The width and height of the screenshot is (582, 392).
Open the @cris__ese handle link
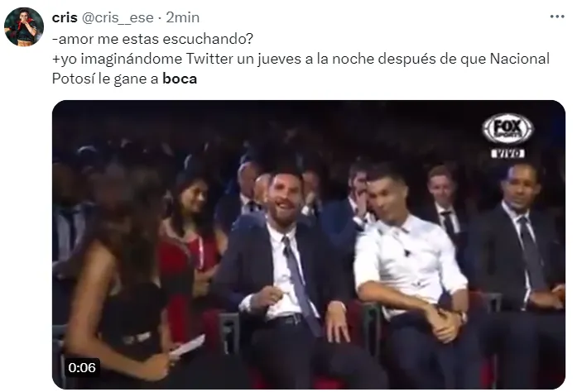click(118, 17)
